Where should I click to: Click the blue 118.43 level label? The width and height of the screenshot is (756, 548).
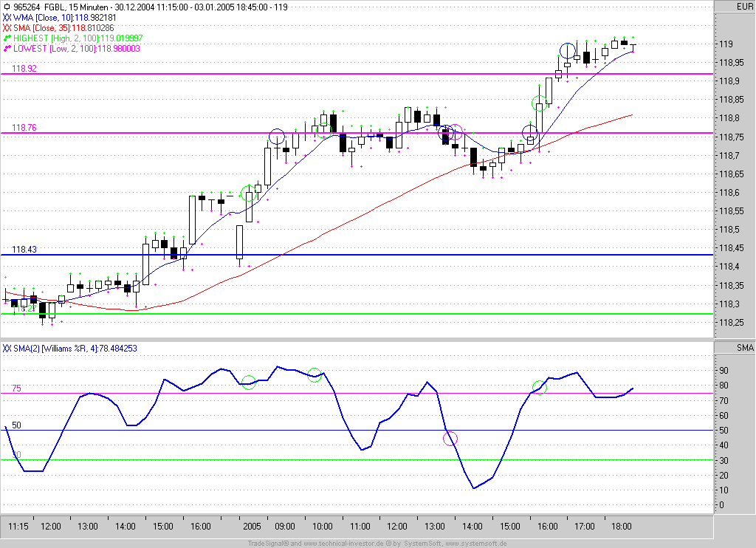[24, 250]
